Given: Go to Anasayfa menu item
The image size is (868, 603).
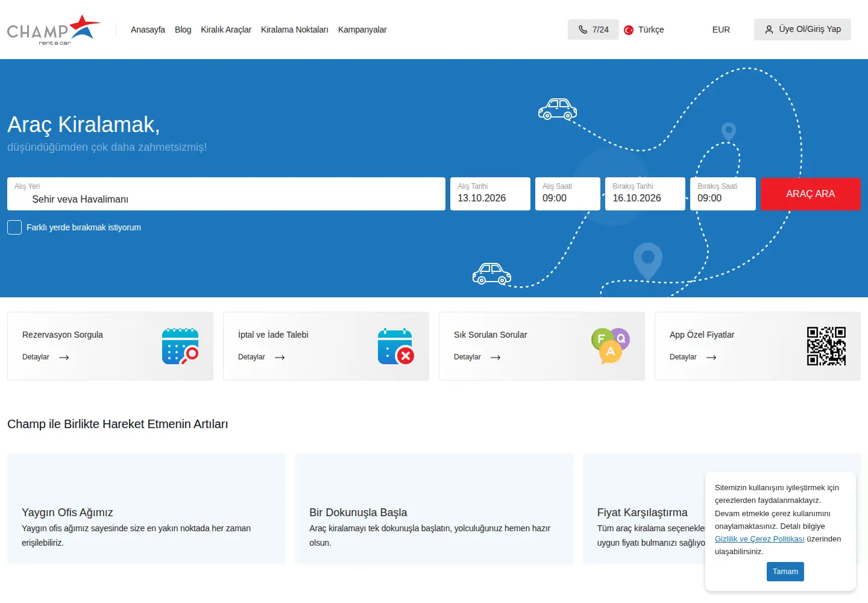Looking at the screenshot, I should pos(148,30).
